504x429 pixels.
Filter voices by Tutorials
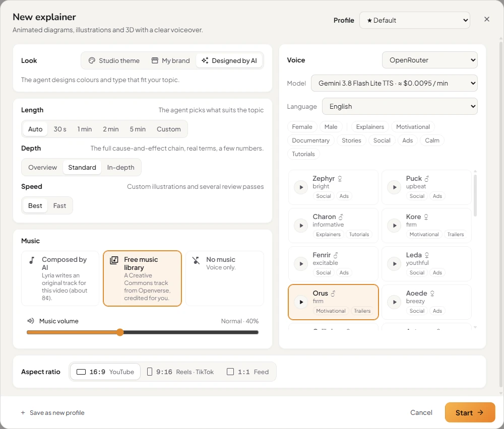coord(303,154)
